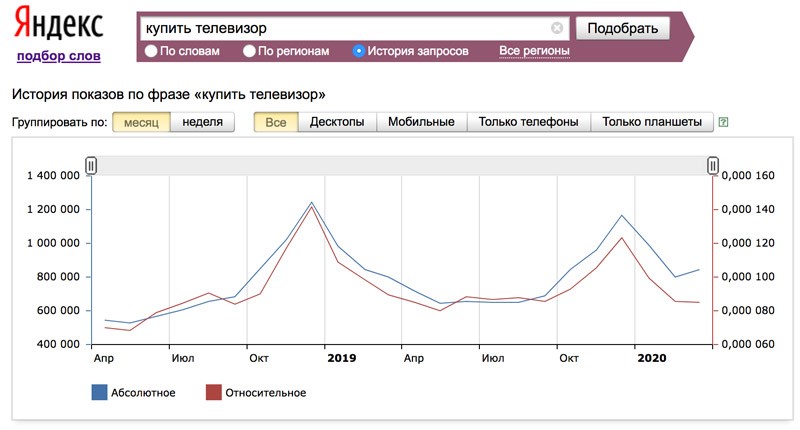Open the Все регионы region selector
This screenshot has height=430, width=800.
(x=534, y=51)
